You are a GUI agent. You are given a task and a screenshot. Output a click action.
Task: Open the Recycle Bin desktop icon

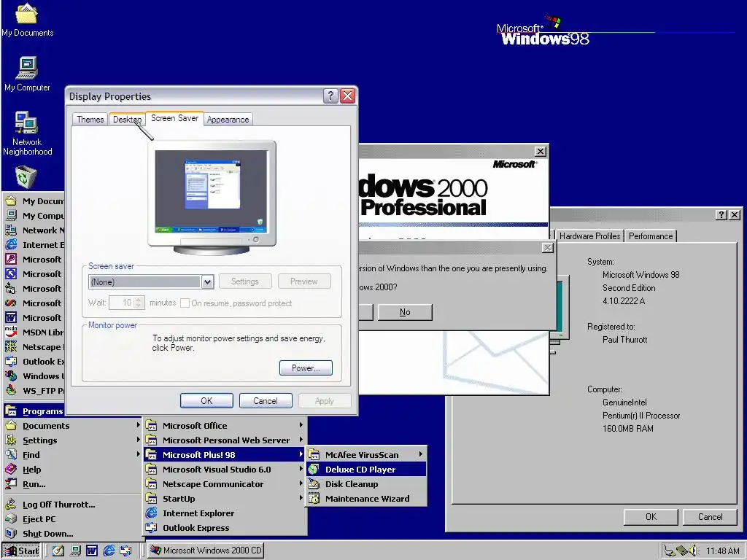pyautogui.click(x=26, y=177)
